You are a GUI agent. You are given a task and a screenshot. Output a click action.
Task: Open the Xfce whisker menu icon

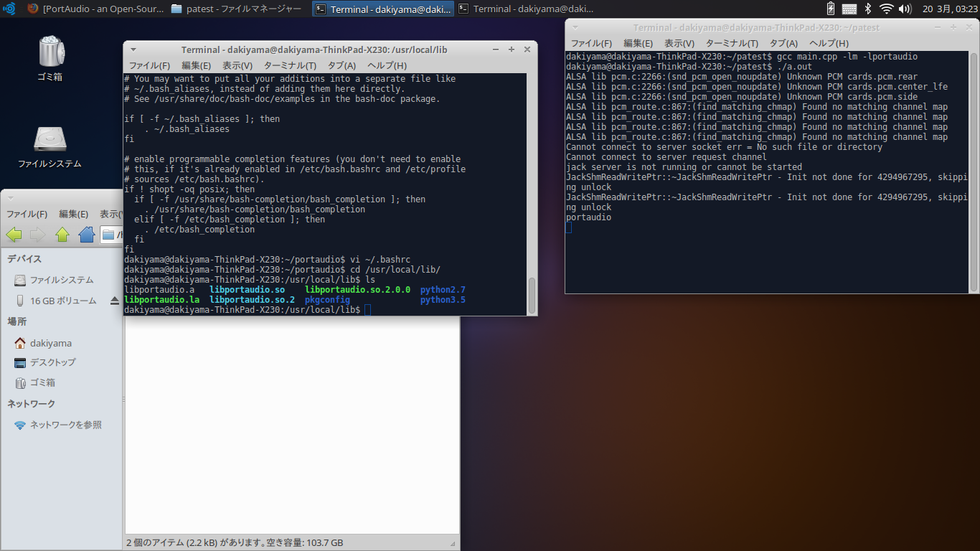9,9
